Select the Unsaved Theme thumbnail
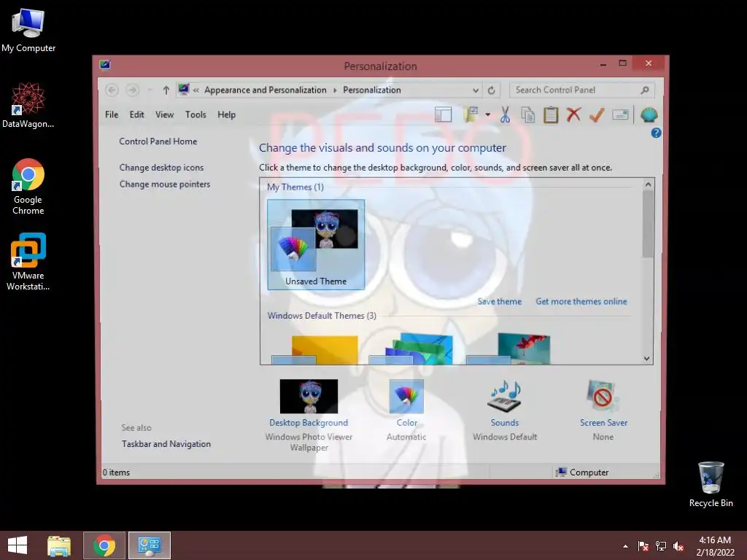Screen dimensions: 747x560 coord(316,244)
